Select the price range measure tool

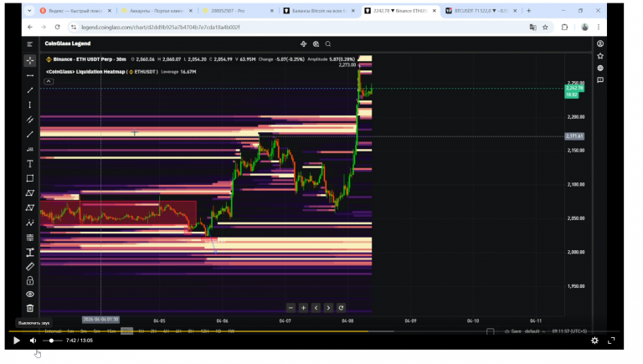click(x=30, y=252)
